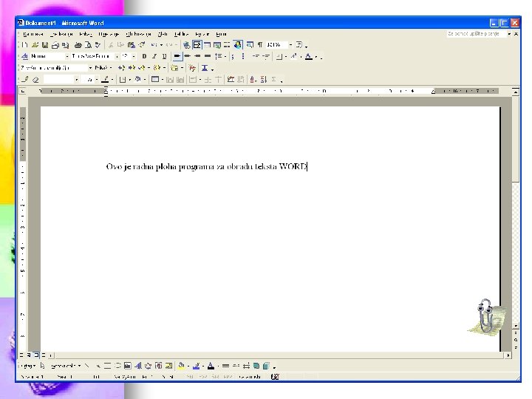
Task: Open the Line Color brush on Drawing toolbar
Action: point(196,366)
